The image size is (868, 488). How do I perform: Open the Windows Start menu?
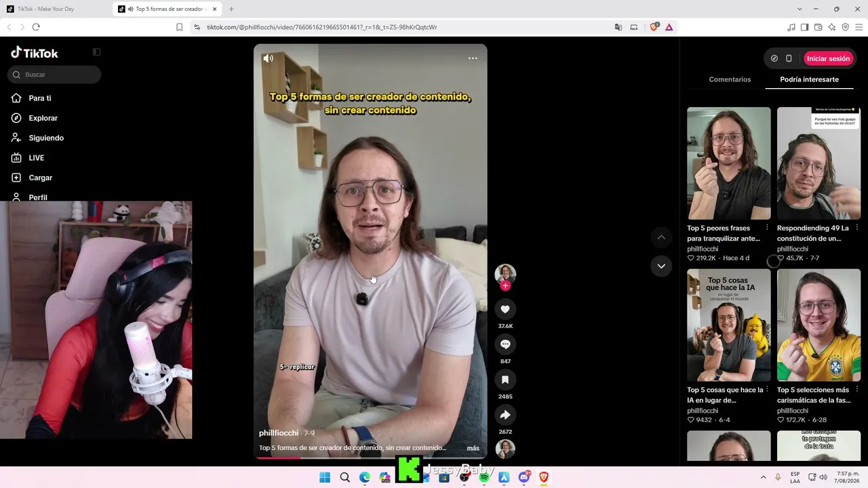(x=325, y=477)
